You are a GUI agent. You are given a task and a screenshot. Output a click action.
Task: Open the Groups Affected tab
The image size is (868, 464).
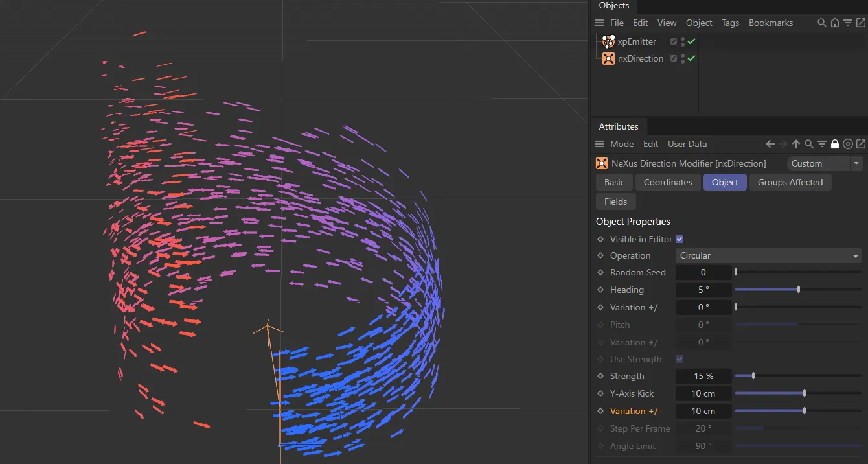[790, 182]
